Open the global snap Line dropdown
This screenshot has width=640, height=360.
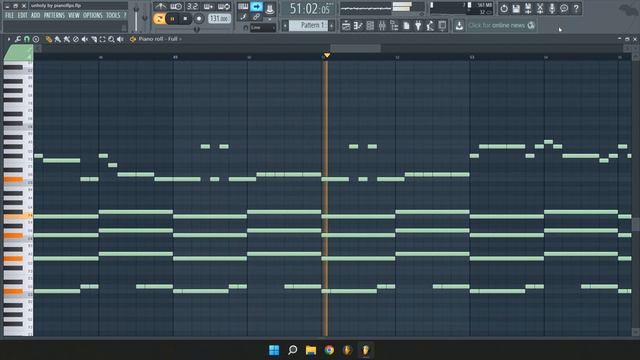point(262,27)
